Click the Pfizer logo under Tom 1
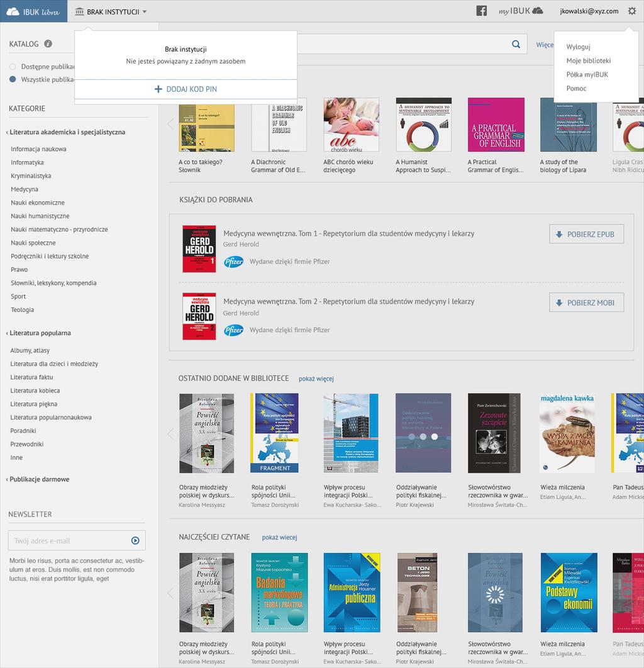Screen dimensions: 644x668 (x=234, y=262)
